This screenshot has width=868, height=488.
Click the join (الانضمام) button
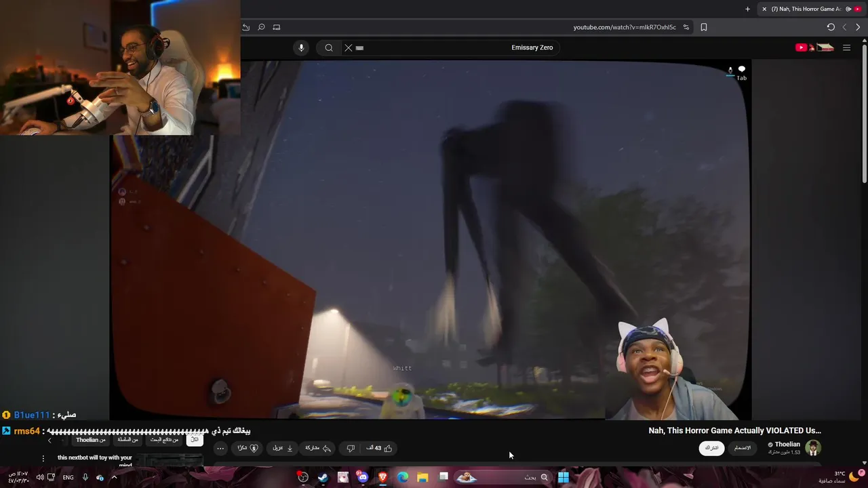point(743,448)
